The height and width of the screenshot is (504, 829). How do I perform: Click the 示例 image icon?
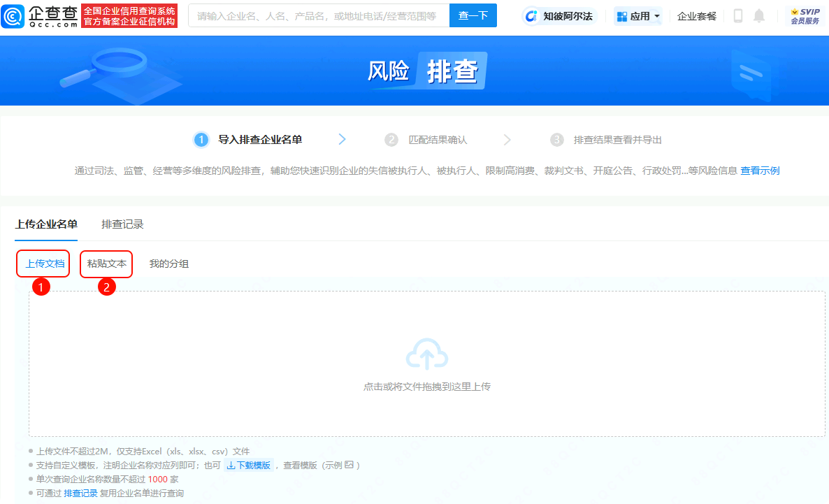pyautogui.click(x=349, y=465)
